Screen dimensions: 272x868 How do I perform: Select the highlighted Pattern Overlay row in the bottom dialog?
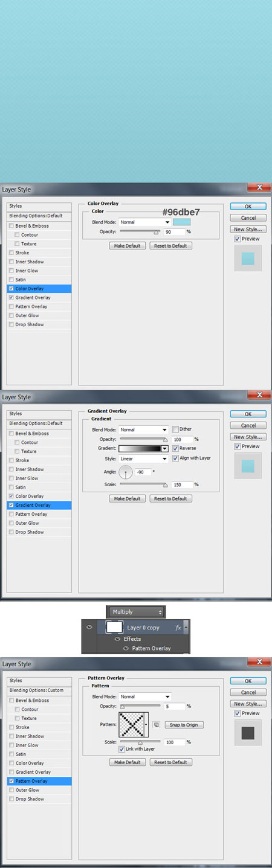pos(39,781)
